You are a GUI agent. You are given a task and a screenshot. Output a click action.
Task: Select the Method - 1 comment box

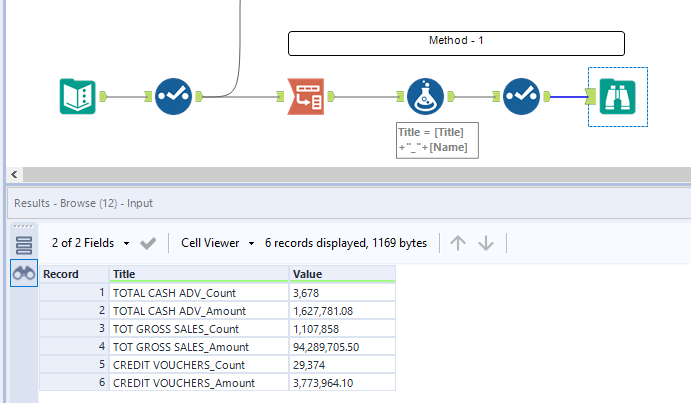point(456,43)
